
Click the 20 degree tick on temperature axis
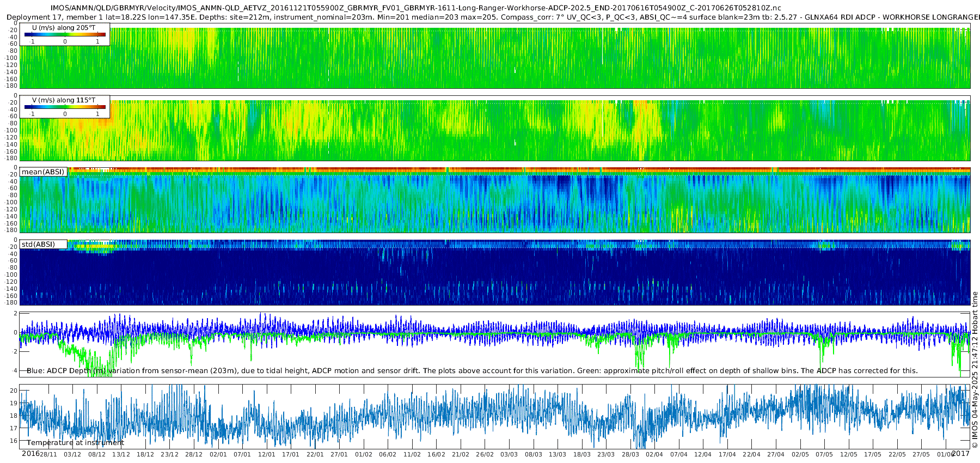(x=14, y=391)
